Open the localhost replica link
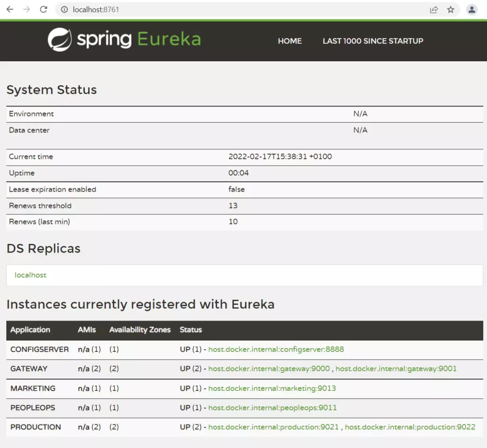The image size is (487, 448). tap(30, 275)
